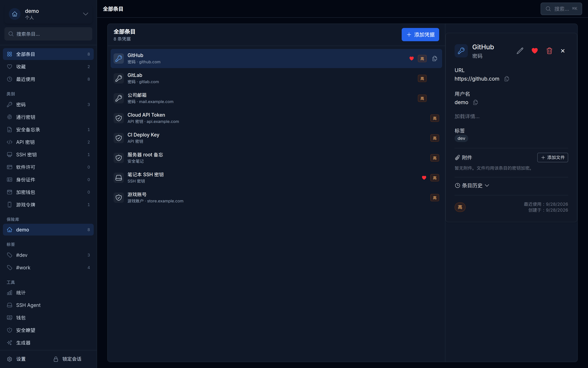Image resolution: width=588 pixels, height=368 pixels.
Task: Open 安全瞭望 tool
Action: click(48, 330)
